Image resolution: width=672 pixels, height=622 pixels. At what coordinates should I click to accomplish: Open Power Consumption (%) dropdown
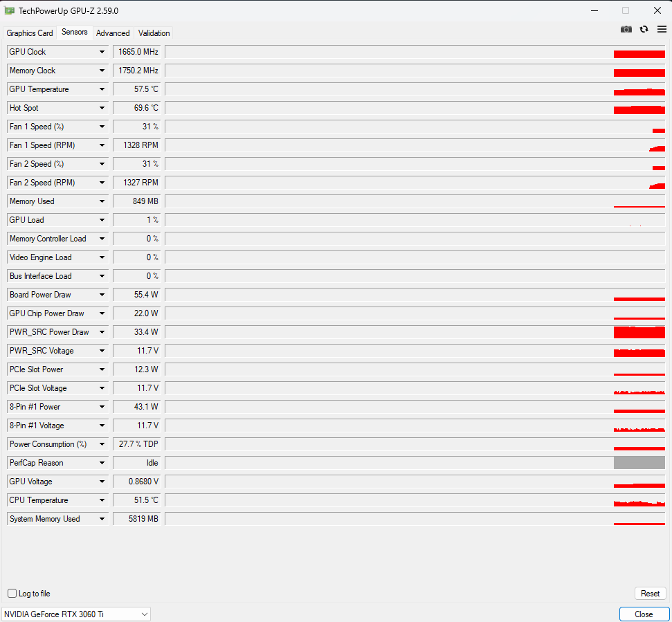[x=102, y=444]
